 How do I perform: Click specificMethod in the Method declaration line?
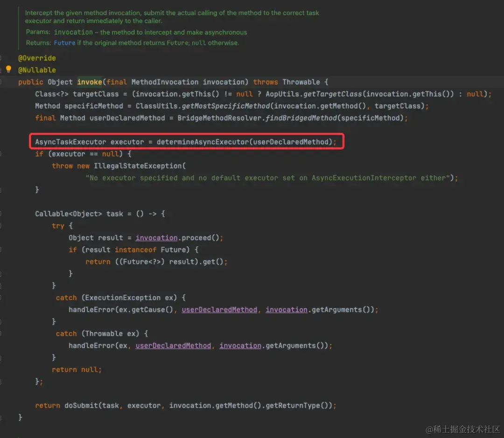tap(93, 106)
